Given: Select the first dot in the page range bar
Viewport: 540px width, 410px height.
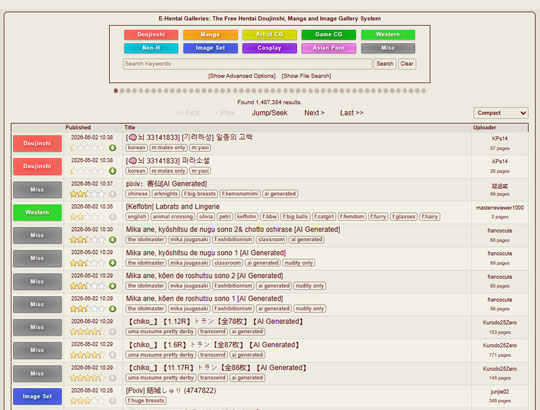Looking at the screenshot, I should point(116,91).
